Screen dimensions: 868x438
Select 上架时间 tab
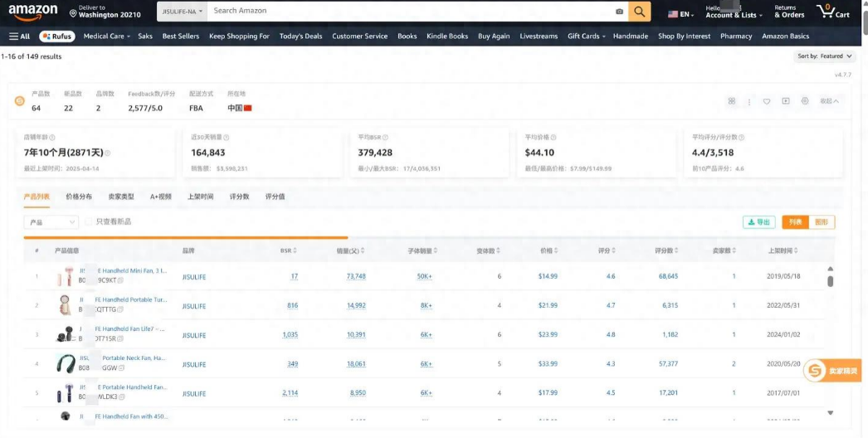pos(200,197)
